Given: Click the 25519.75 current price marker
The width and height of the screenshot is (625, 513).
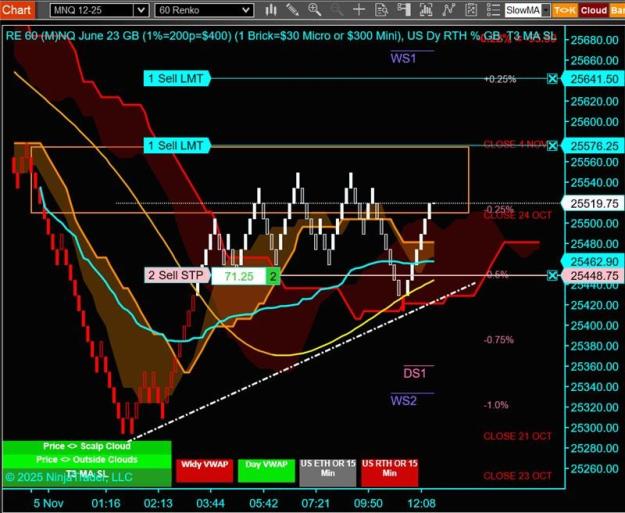Looking at the screenshot, I should pyautogui.click(x=593, y=204).
